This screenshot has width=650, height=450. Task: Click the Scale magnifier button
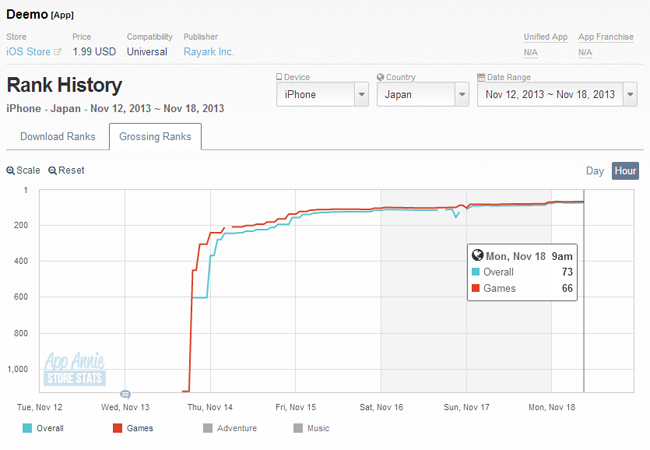click(x=23, y=170)
